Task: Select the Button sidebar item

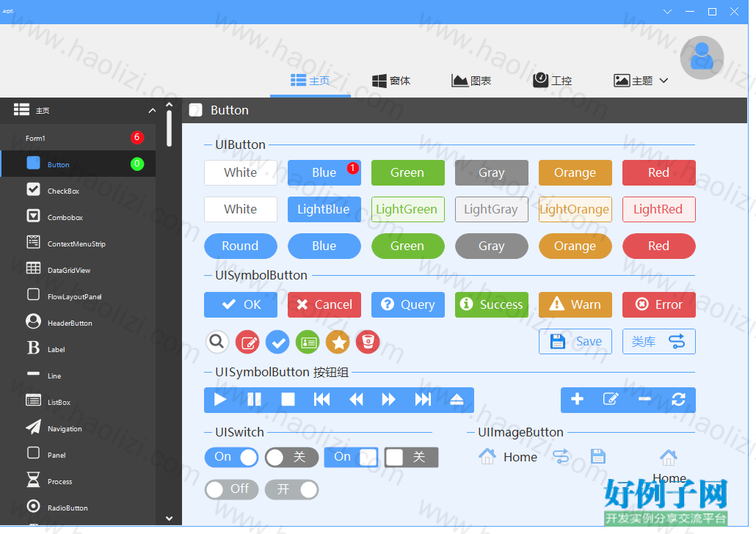Action: pos(78,164)
